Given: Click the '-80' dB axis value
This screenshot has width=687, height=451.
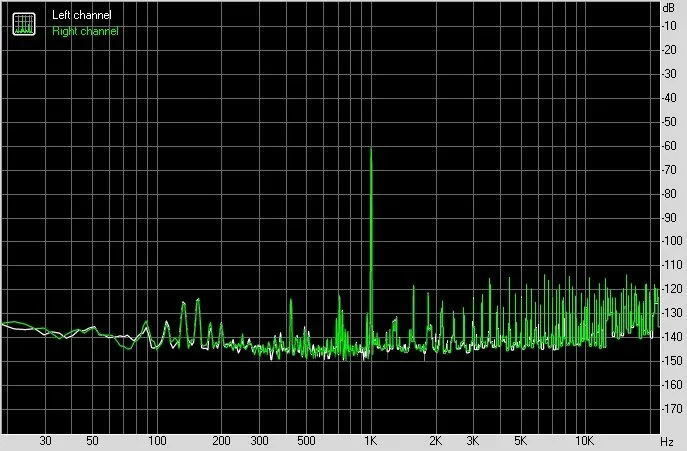Looking at the screenshot, I should coord(669,193).
